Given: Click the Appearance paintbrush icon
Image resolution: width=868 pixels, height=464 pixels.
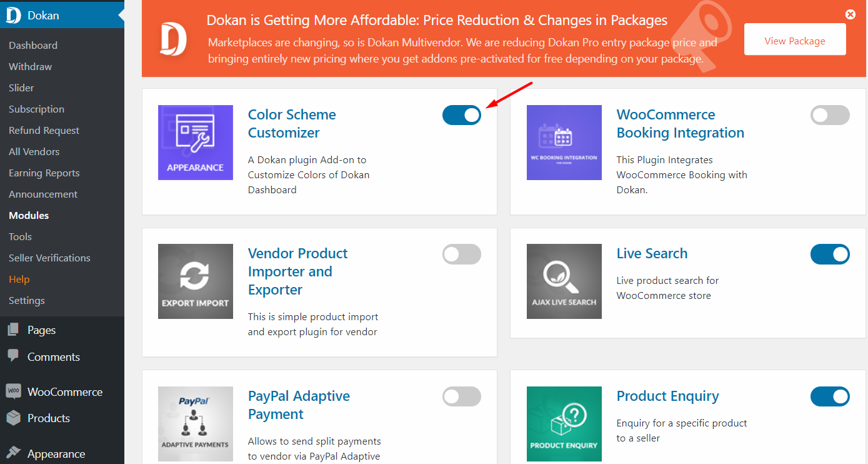Looking at the screenshot, I should [13, 453].
